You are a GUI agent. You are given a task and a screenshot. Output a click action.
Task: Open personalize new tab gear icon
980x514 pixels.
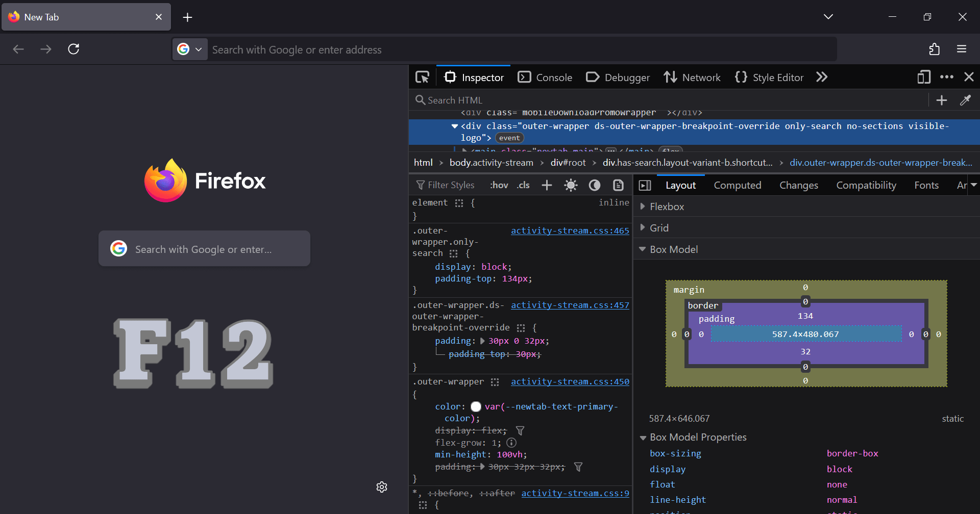pyautogui.click(x=382, y=487)
